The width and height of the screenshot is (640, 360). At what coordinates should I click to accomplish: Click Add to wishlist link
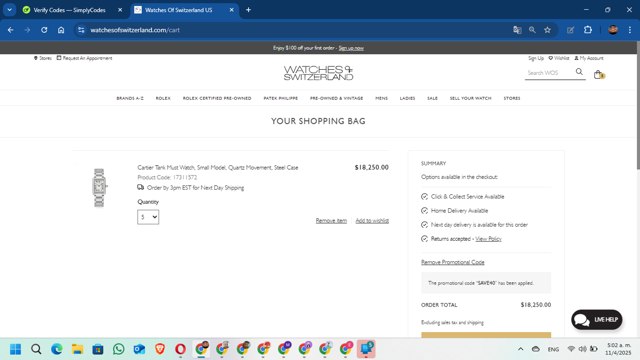click(x=372, y=221)
